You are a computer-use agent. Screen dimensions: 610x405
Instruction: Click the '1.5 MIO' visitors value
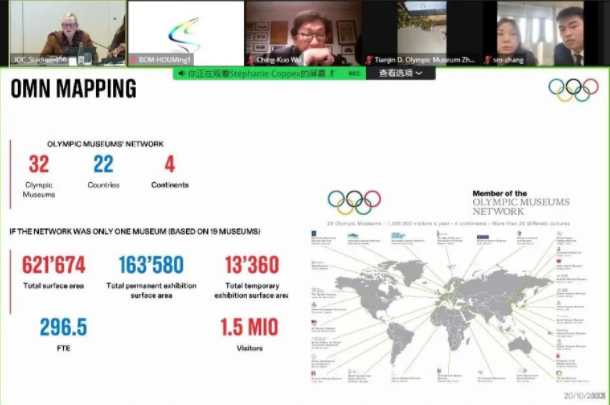coord(249,327)
